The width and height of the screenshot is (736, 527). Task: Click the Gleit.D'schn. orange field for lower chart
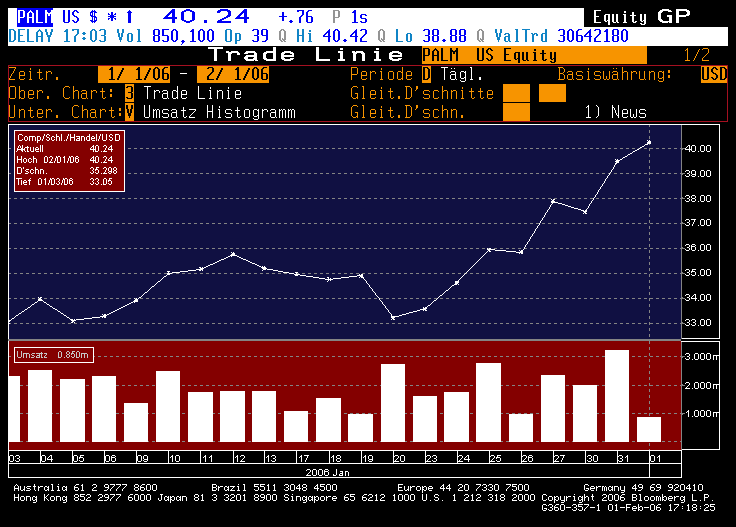click(516, 112)
